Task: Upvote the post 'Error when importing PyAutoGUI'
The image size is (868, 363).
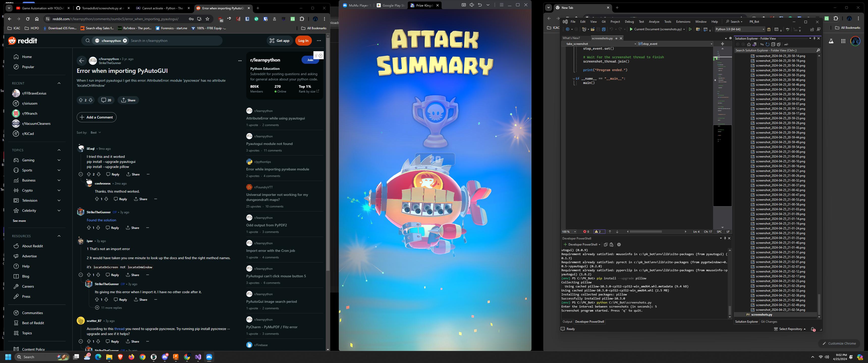Action: [x=80, y=100]
